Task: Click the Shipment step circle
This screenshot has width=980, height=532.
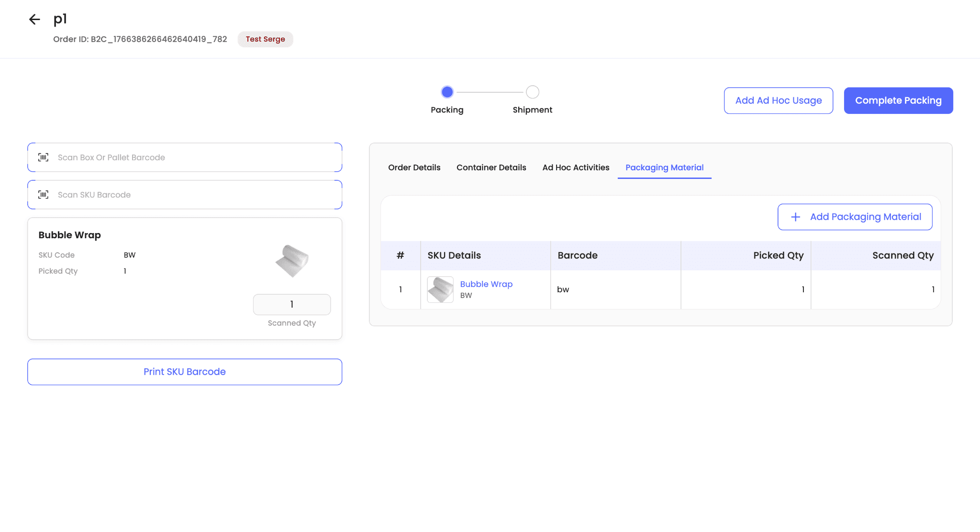Action: [532, 92]
